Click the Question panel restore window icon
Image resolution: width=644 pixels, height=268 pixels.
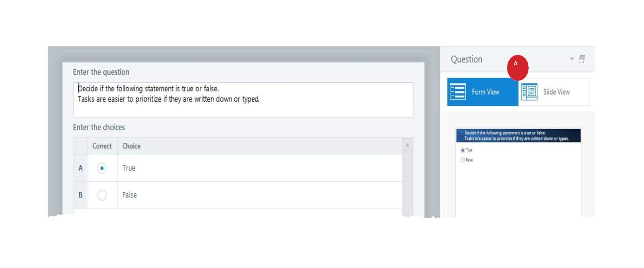coord(582,59)
